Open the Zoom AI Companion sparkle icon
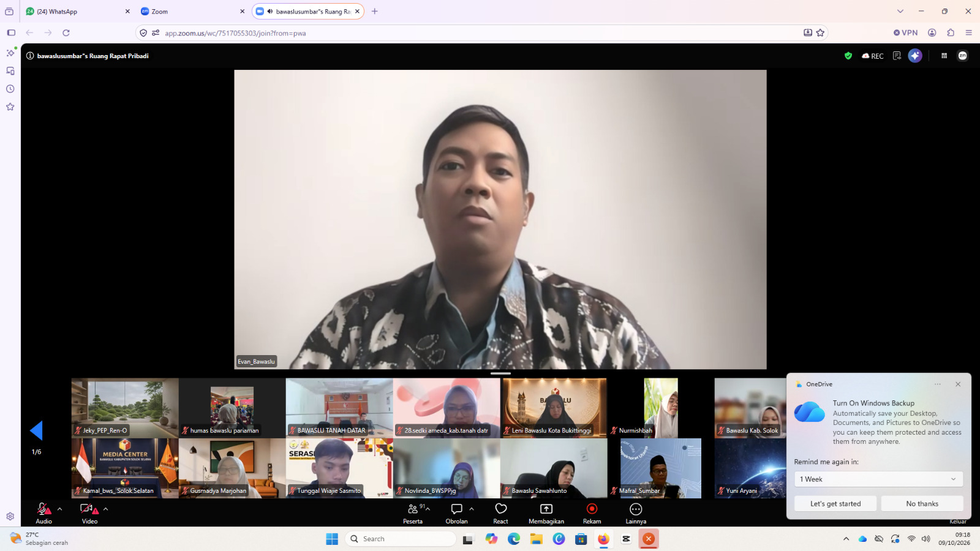The height and width of the screenshot is (551, 980). pyautogui.click(x=915, y=56)
